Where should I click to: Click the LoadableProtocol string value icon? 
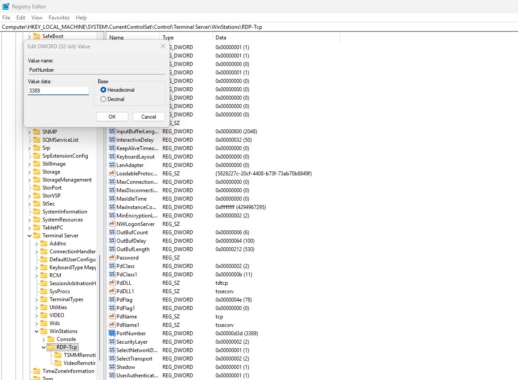click(x=112, y=173)
